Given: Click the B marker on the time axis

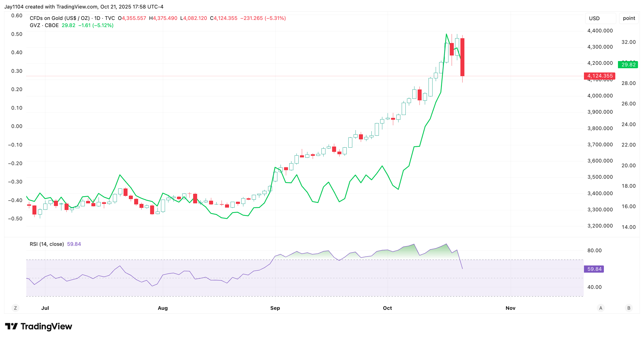Looking at the screenshot, I should pos(629,308).
